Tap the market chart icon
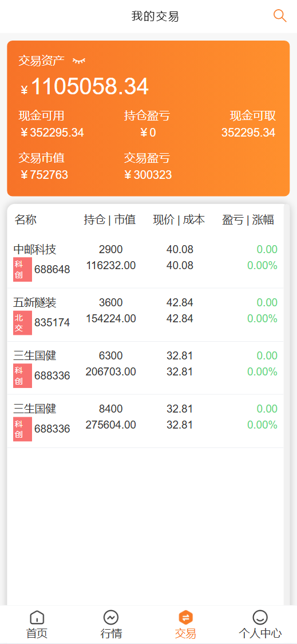 tap(111, 617)
